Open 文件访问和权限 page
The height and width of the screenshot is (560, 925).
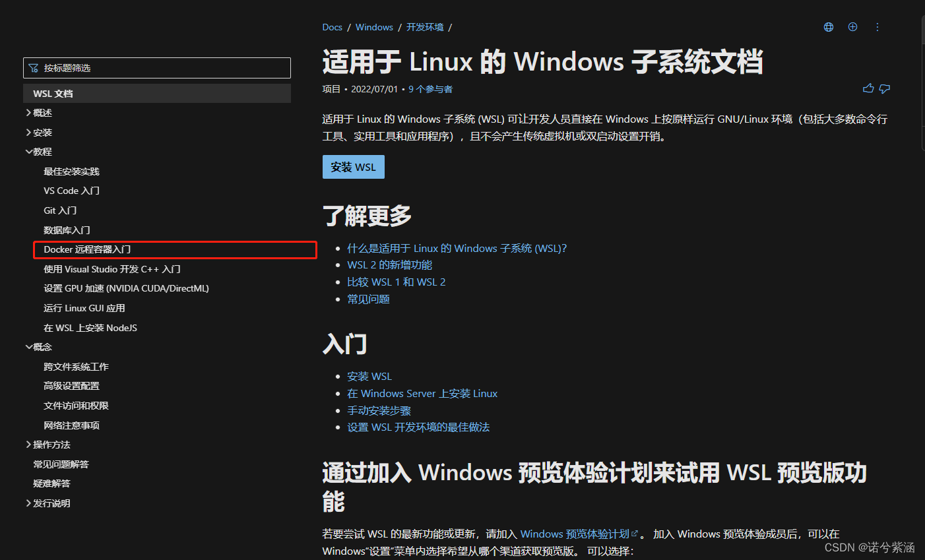tap(76, 406)
